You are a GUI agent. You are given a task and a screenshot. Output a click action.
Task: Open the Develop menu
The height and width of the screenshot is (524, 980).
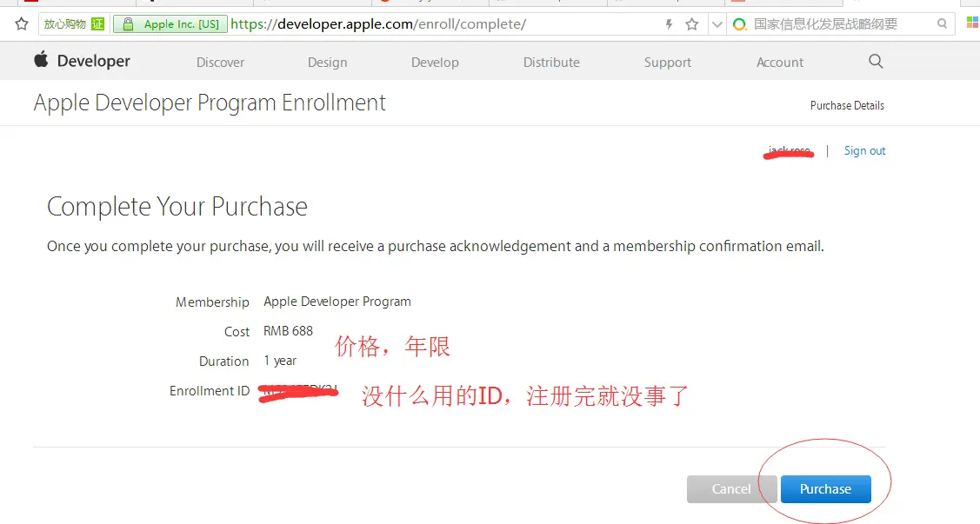tap(435, 63)
